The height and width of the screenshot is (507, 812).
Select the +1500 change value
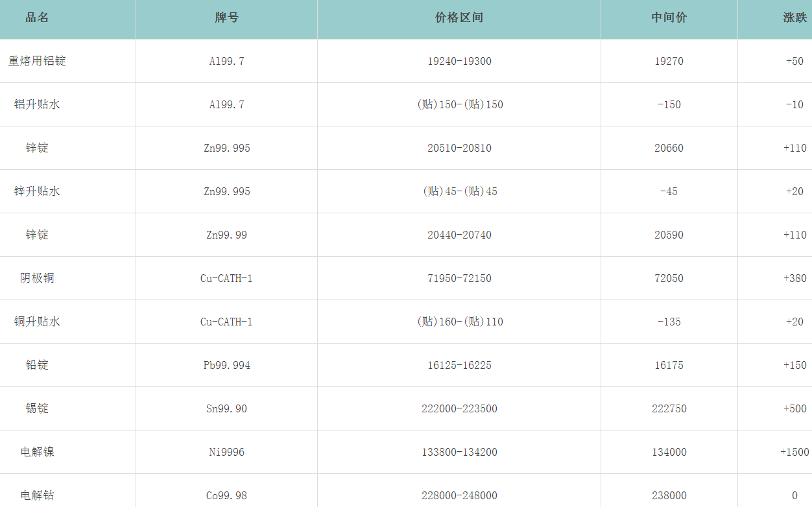(794, 452)
